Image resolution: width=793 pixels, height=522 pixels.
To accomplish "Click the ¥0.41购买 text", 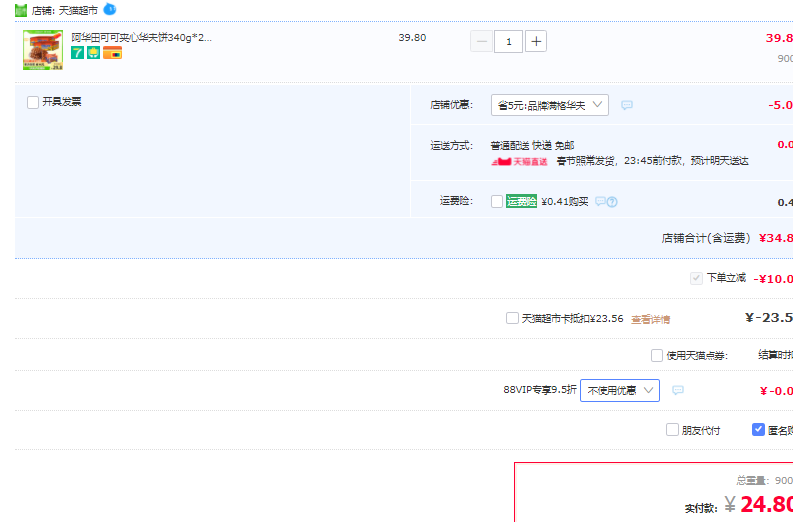I will (x=565, y=202).
